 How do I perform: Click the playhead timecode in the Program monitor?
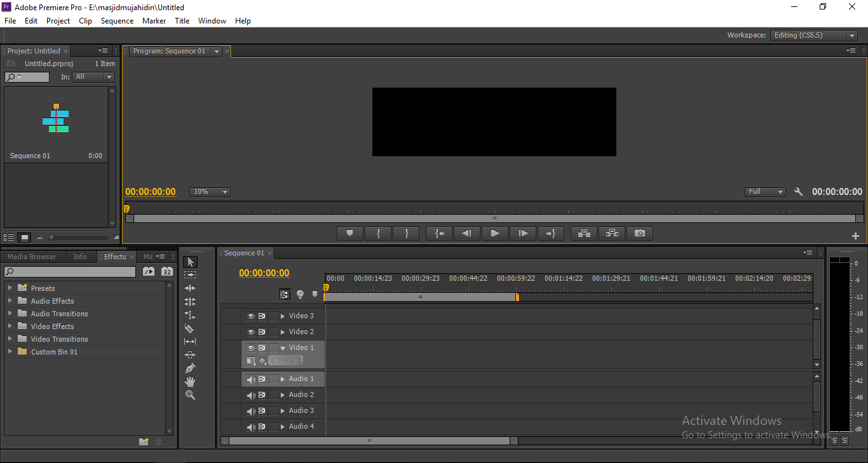pos(150,191)
